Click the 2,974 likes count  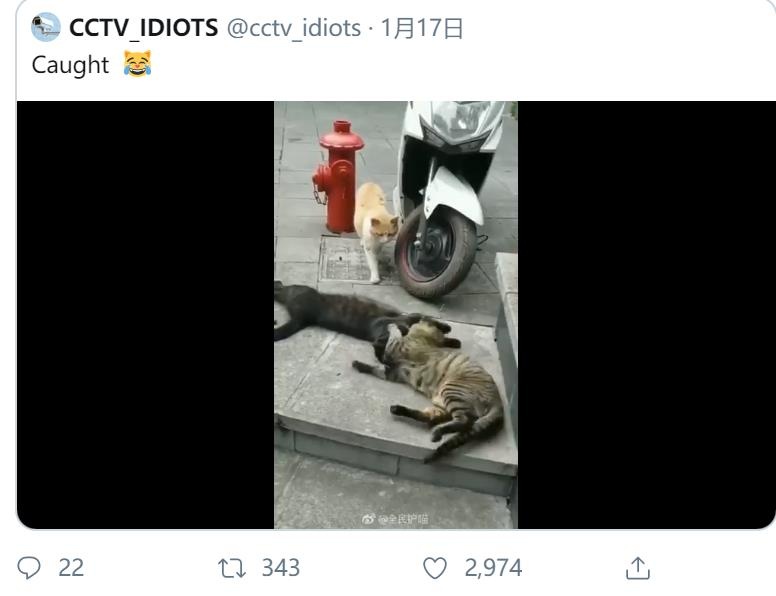(x=493, y=568)
